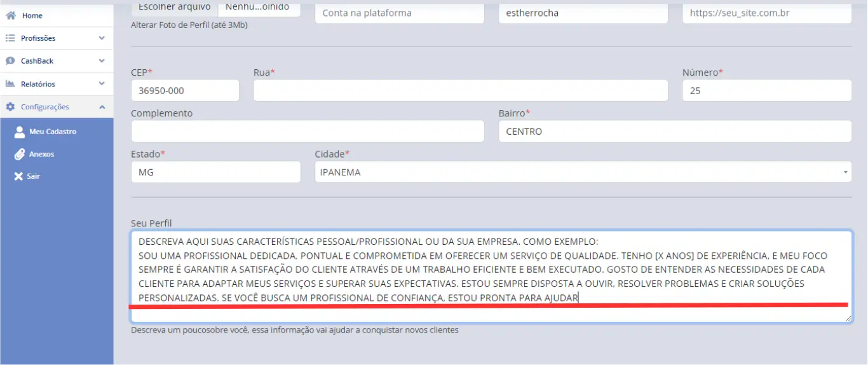Click the 'Descreva um poucosobre você' hint text

(x=295, y=330)
